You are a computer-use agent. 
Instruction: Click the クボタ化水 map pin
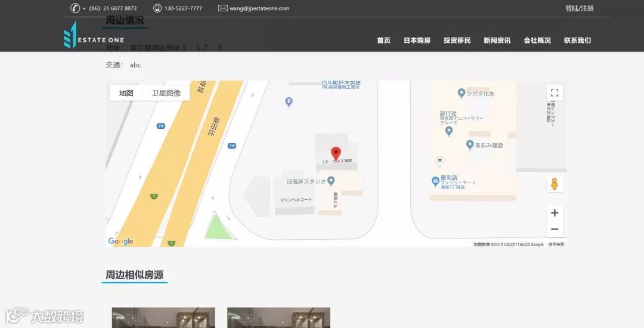coord(461,93)
